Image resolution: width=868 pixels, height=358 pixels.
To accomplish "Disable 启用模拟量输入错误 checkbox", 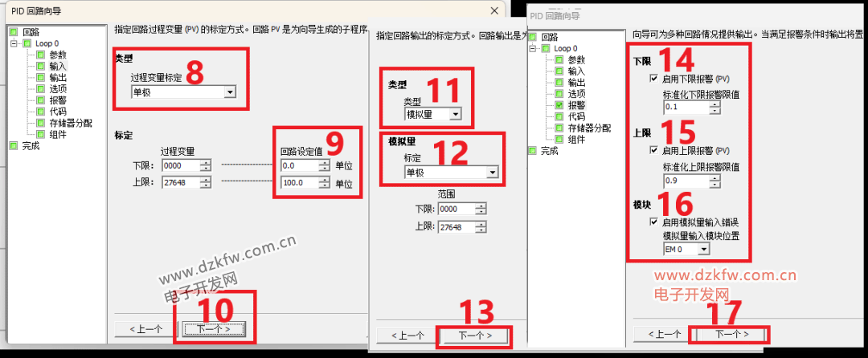I will point(655,222).
